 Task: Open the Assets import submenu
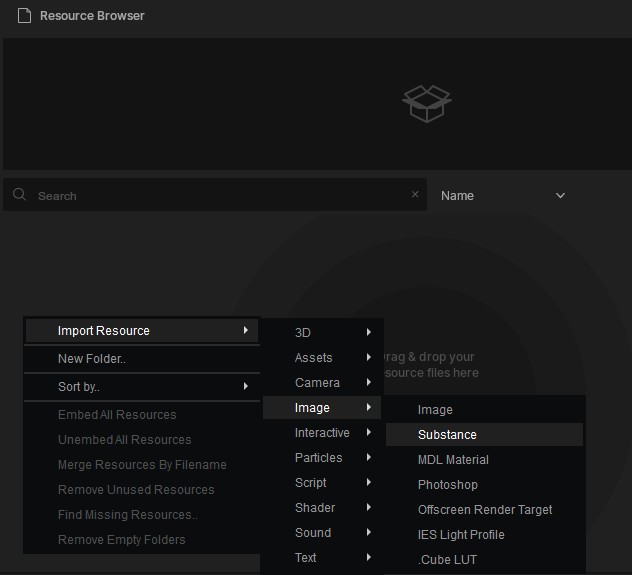tap(322, 358)
